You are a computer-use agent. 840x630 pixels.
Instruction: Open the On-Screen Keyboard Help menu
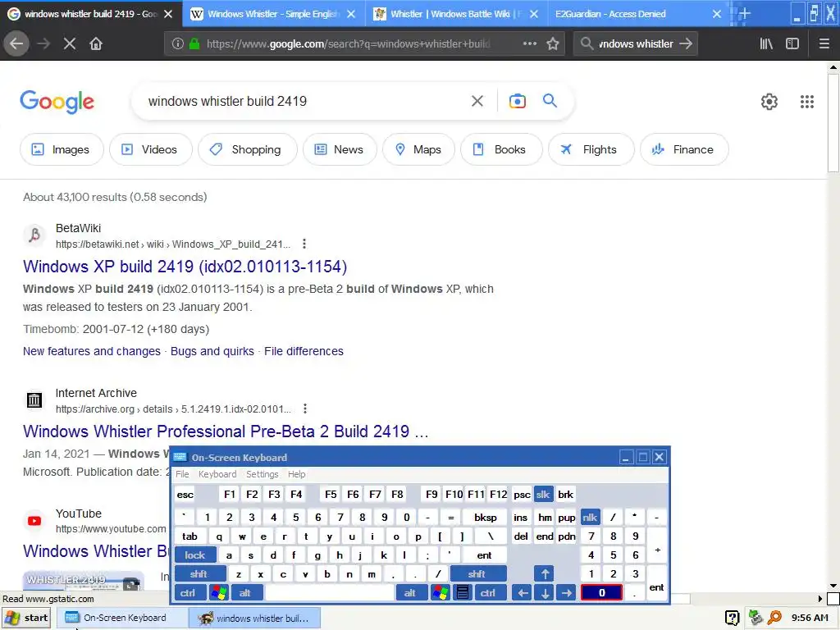pos(296,474)
